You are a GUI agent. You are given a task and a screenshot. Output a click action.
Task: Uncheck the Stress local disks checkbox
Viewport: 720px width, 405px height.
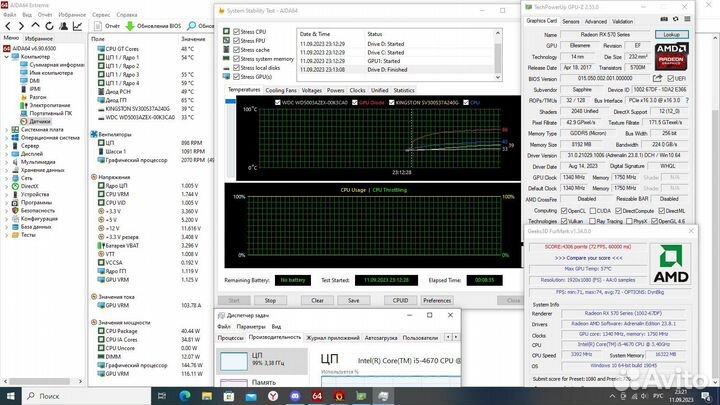pos(236,68)
